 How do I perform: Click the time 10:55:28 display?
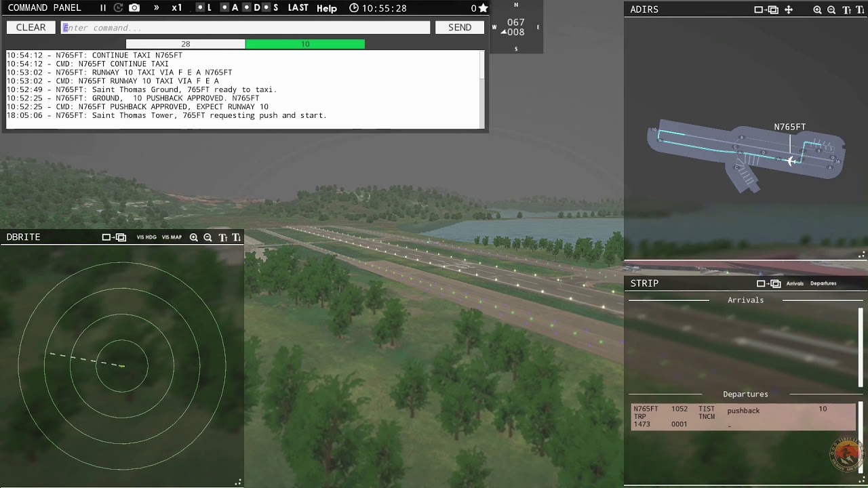pyautogui.click(x=384, y=8)
